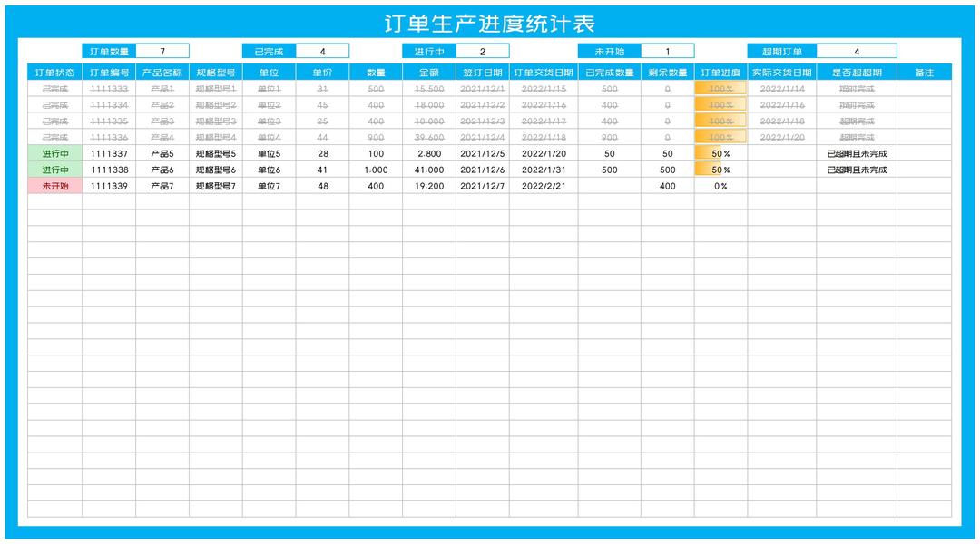Select product name 产品7

(x=162, y=186)
